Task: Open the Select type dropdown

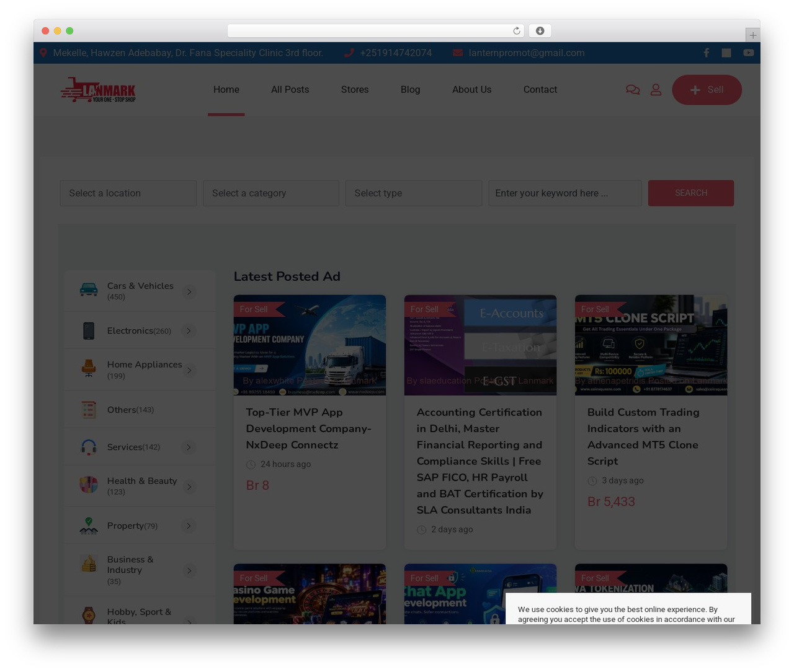Action: coord(414,193)
